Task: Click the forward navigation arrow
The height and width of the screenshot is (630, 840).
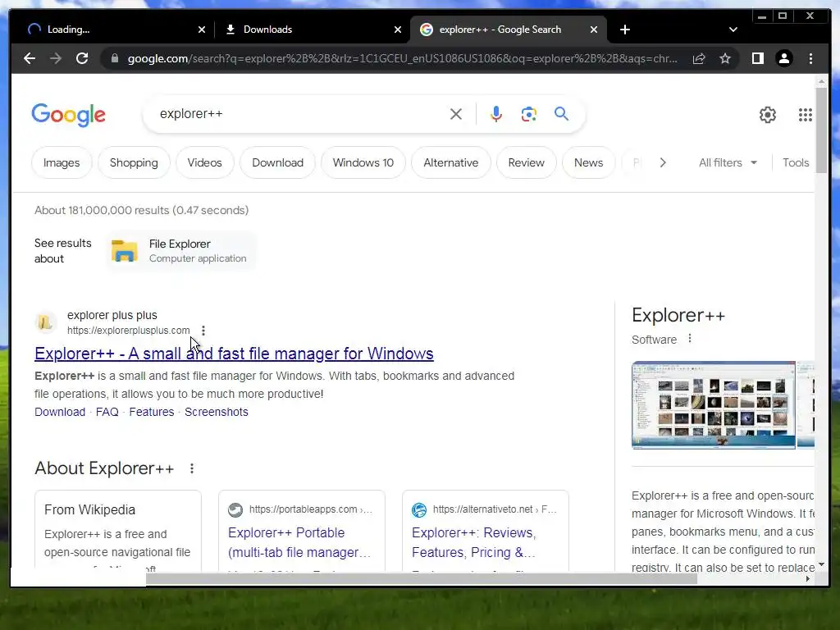Action: coord(56,58)
